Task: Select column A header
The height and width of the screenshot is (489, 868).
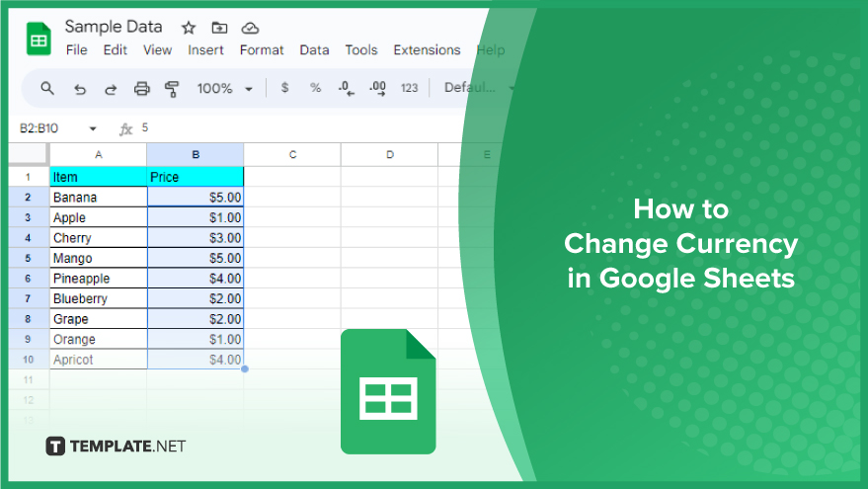Action: pos(99,154)
